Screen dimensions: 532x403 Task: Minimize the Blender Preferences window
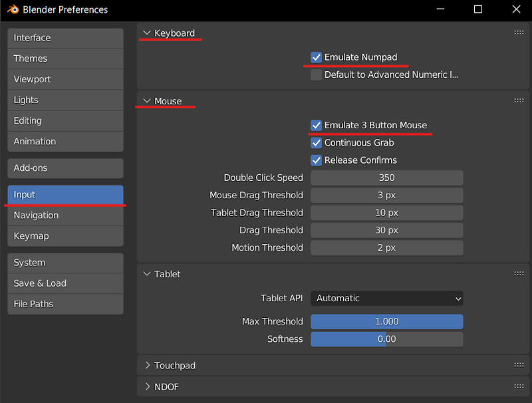[x=440, y=9]
